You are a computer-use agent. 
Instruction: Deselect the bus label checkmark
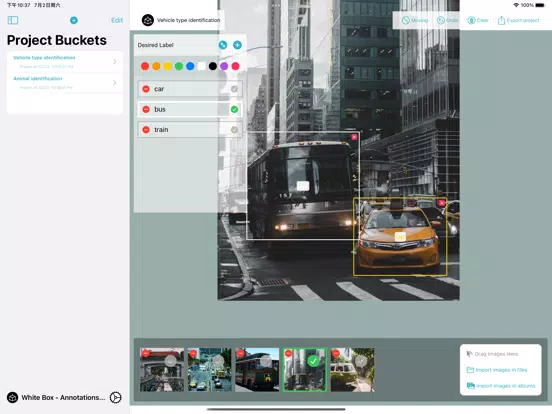click(x=234, y=109)
